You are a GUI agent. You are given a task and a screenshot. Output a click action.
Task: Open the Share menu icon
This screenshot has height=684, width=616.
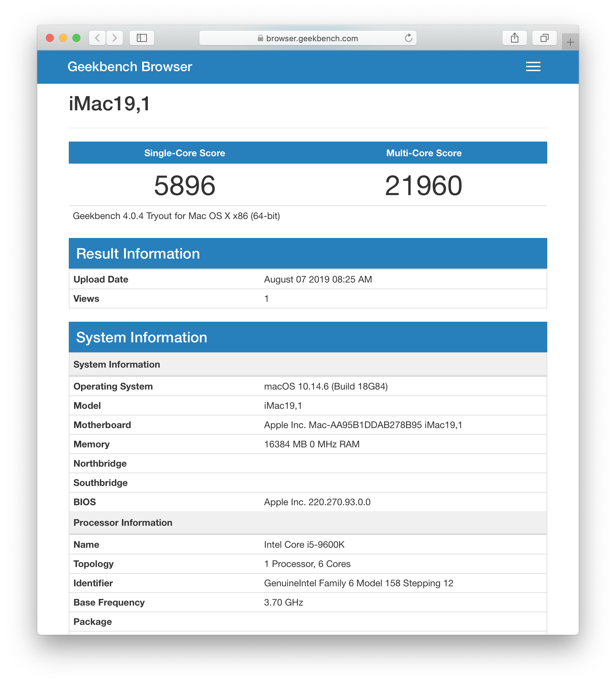(514, 38)
